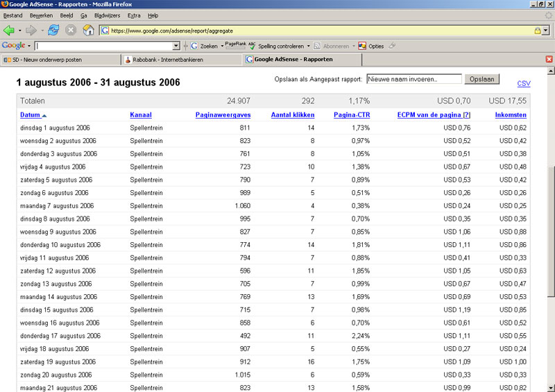
Task: Sort by Paginaweergaves column header
Action: point(223,114)
